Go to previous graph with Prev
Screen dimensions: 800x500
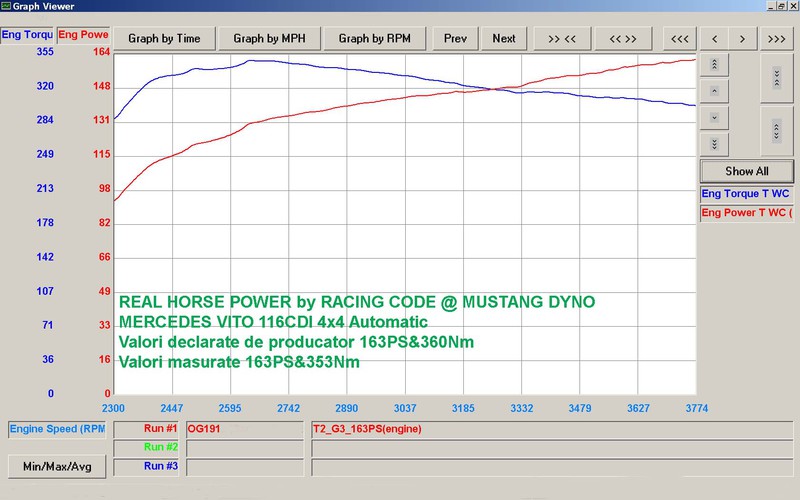[455, 39]
